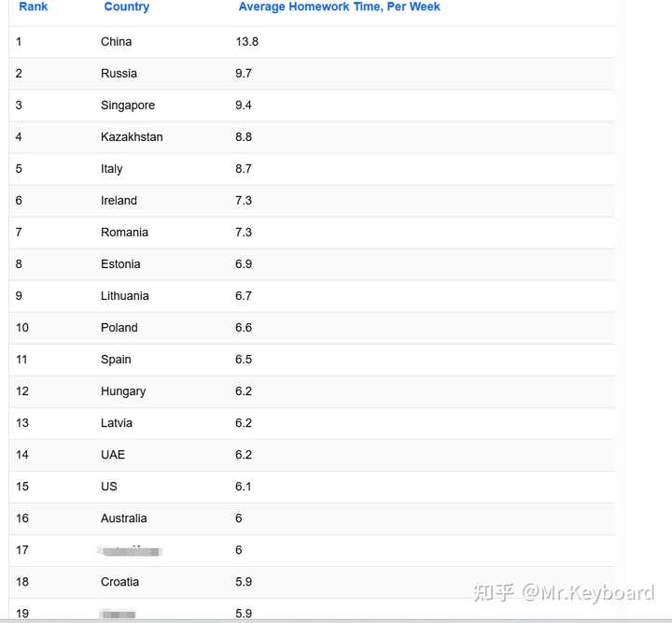Click the UAE country cell

(x=113, y=455)
